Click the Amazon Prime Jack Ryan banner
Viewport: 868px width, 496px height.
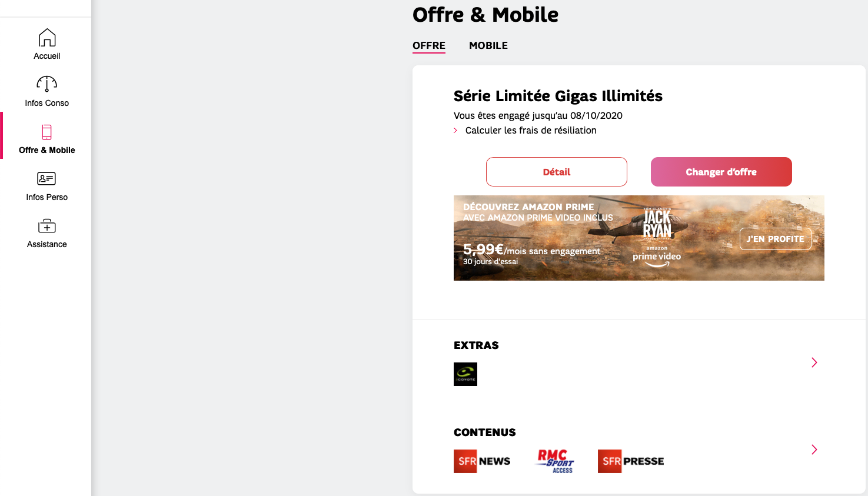pos(639,238)
